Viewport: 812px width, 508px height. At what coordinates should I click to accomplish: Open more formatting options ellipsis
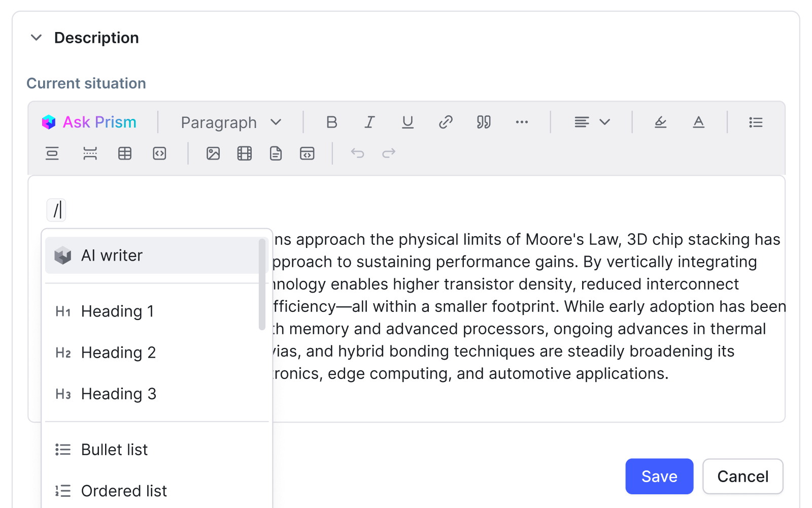point(522,122)
